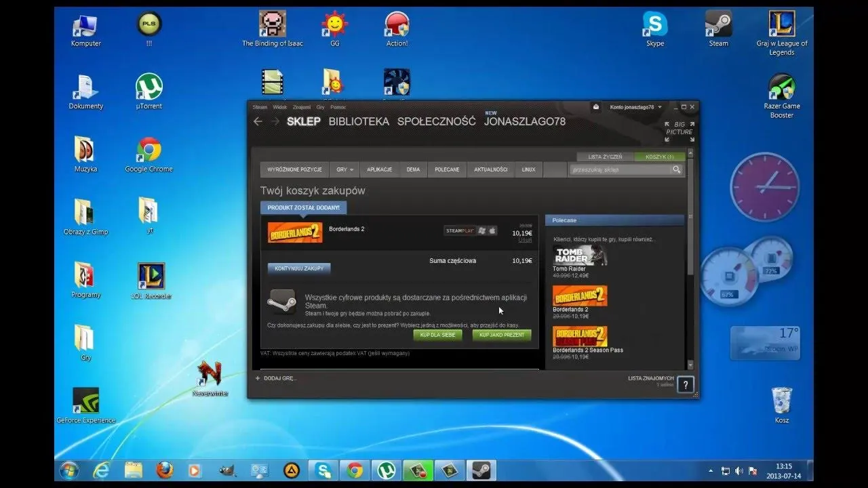
Task: Click the Windows Start button
Action: [x=68, y=470]
